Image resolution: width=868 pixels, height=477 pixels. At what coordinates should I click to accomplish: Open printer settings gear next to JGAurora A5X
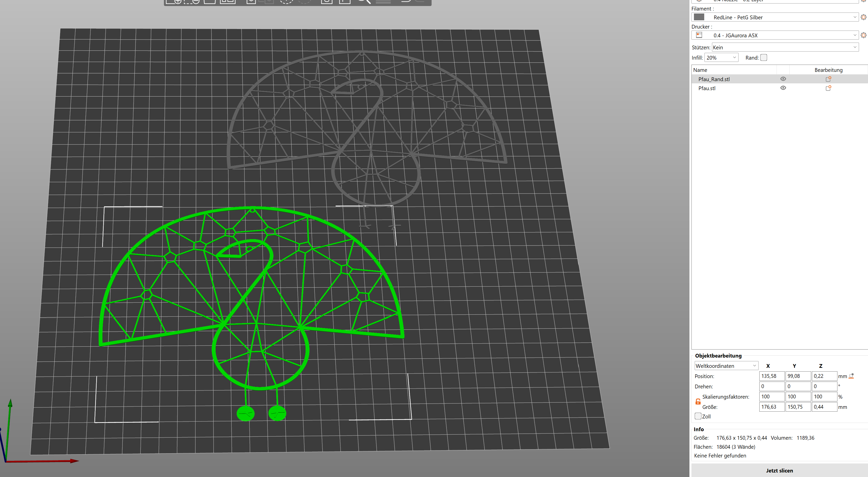tap(864, 35)
